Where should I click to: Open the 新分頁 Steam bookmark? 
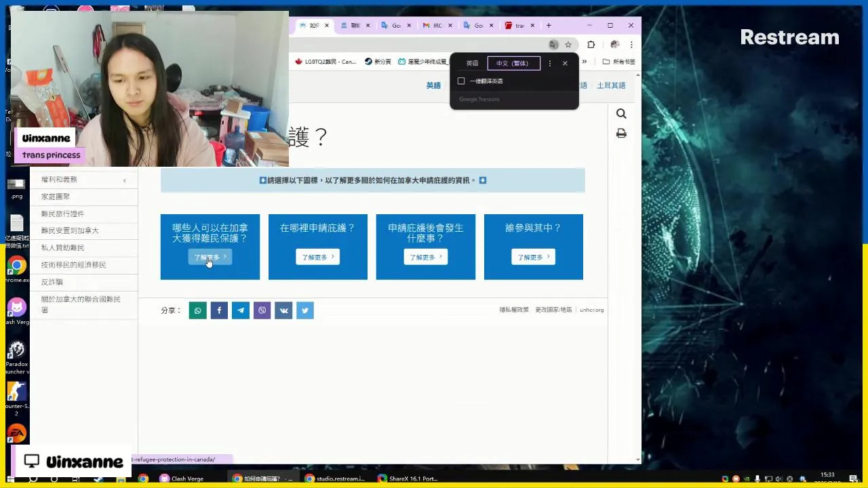tap(378, 62)
